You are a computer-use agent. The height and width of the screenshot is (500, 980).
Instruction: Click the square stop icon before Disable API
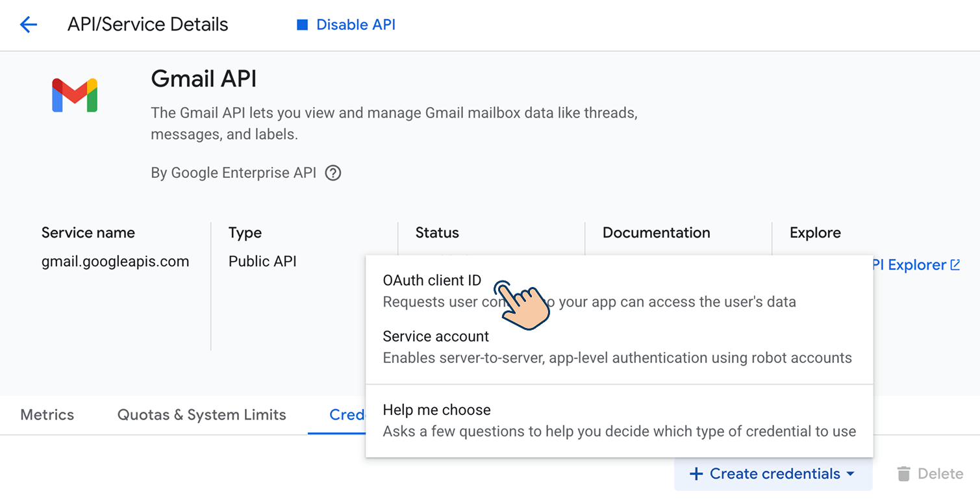point(302,25)
